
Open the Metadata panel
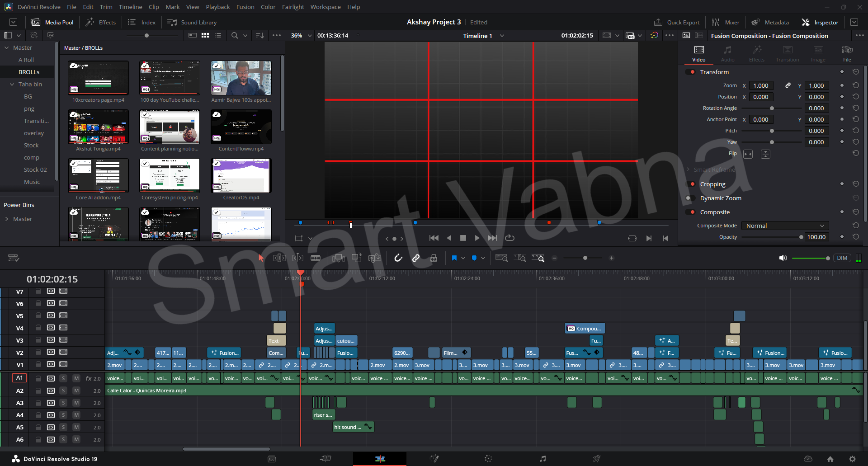click(x=770, y=22)
